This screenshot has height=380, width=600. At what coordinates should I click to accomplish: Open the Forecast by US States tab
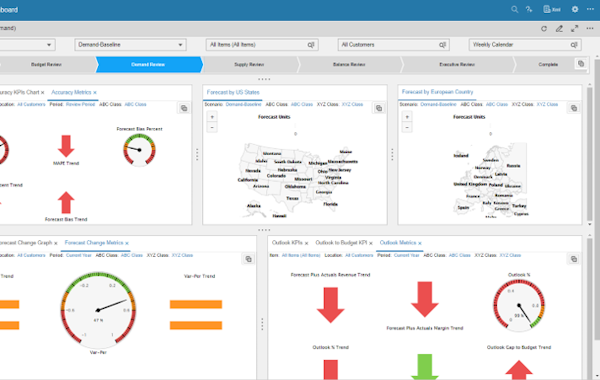pos(233,92)
